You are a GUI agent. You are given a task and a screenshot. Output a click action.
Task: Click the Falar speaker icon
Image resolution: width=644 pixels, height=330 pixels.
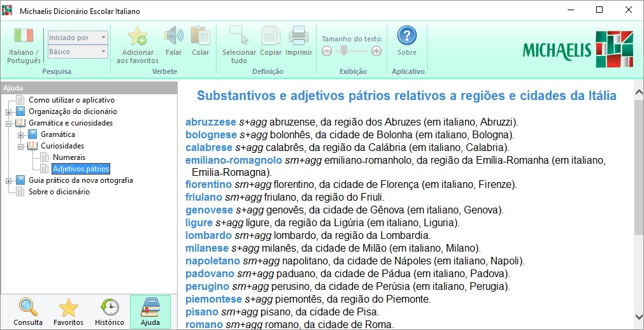174,36
